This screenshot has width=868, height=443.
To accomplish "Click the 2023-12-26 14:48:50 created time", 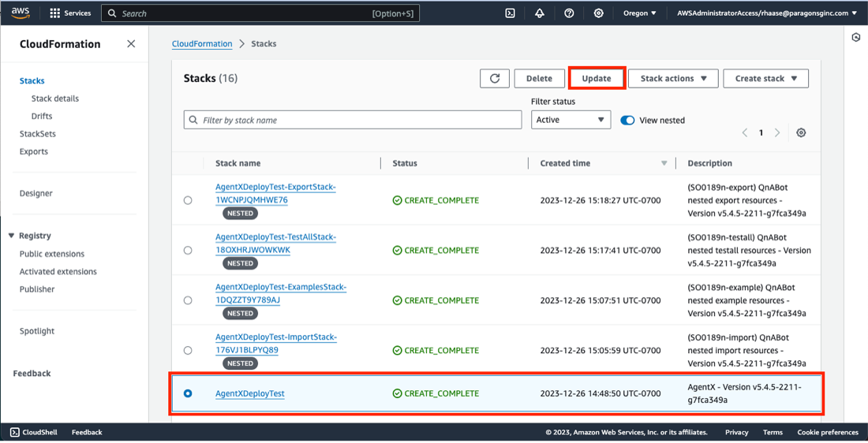I will pyautogui.click(x=600, y=393).
